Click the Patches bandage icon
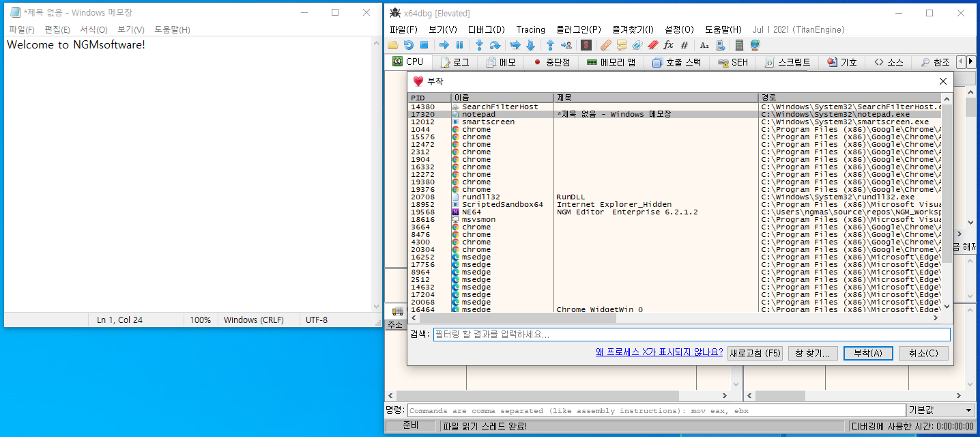Image resolution: width=980 pixels, height=437 pixels. [606, 45]
